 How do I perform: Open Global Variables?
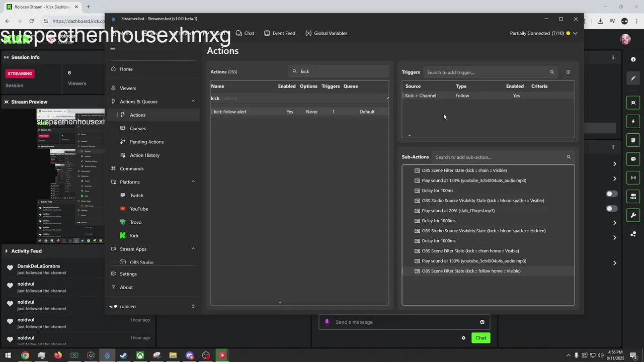[x=326, y=33]
